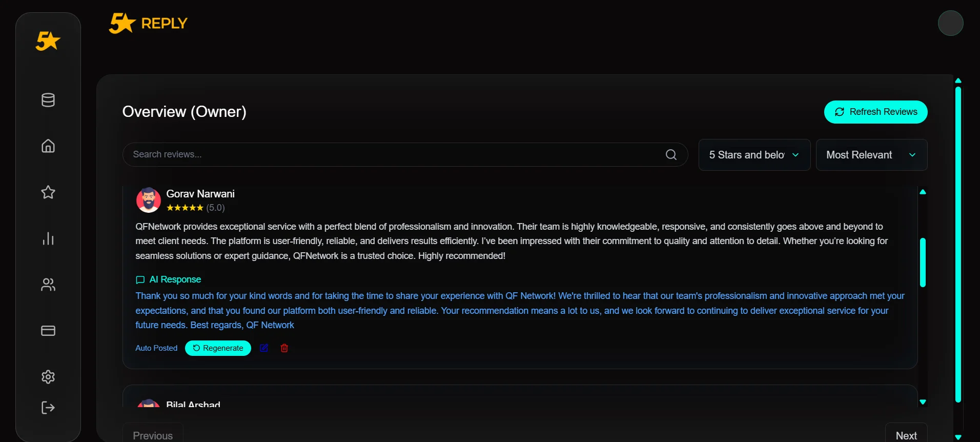Click the Overview (Owner) heading
The height and width of the screenshot is (442, 980).
184,112
